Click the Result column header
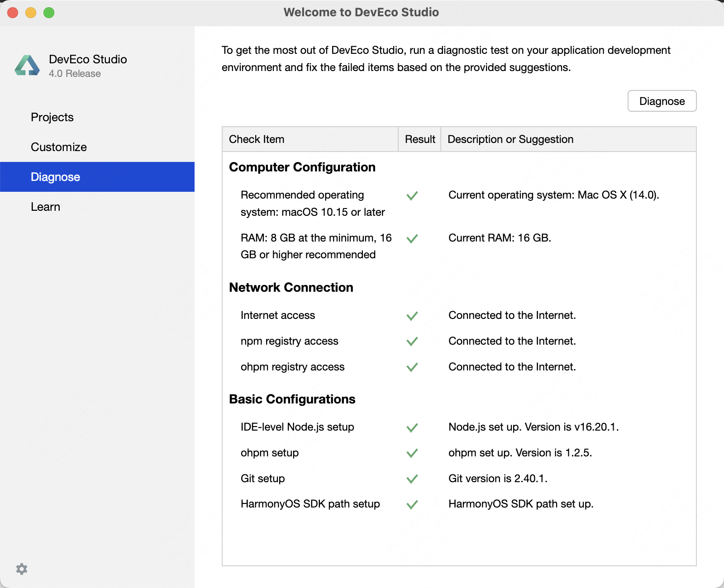Viewport: 724px width, 588px height. click(x=419, y=139)
